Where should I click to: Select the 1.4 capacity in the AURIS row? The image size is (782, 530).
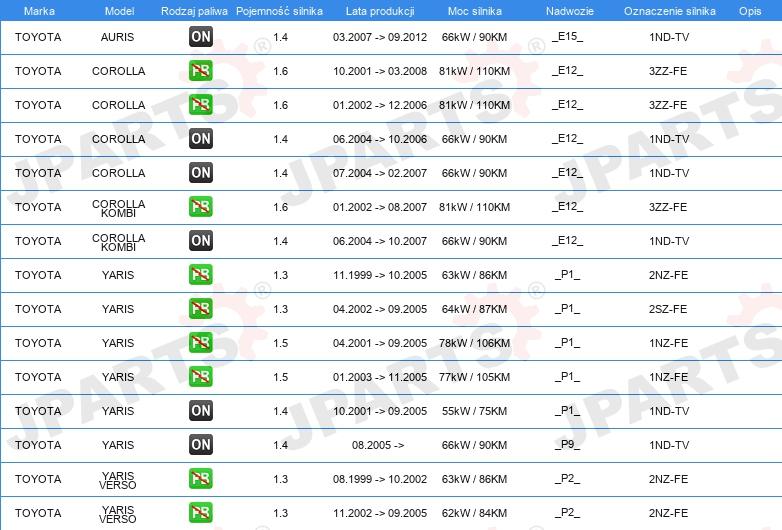(x=280, y=37)
